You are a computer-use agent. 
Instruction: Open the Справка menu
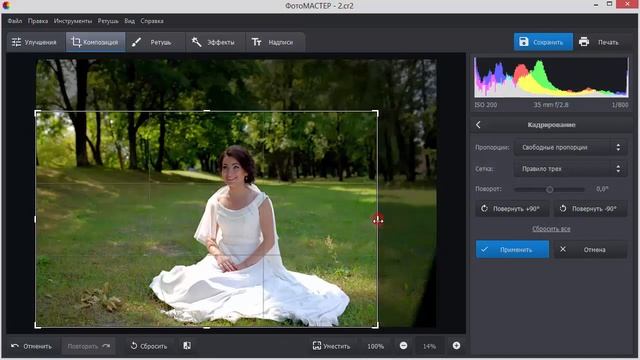coord(152,21)
